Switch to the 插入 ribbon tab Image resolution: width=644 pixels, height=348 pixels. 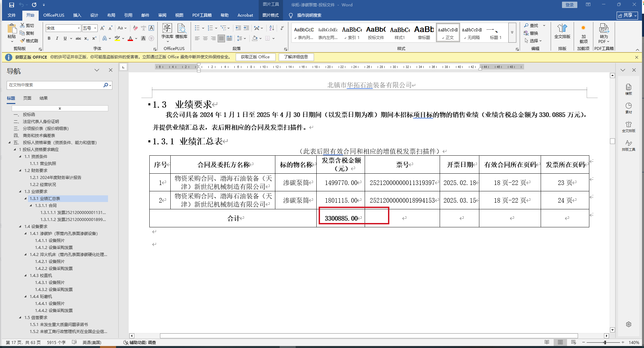pyautogui.click(x=77, y=15)
